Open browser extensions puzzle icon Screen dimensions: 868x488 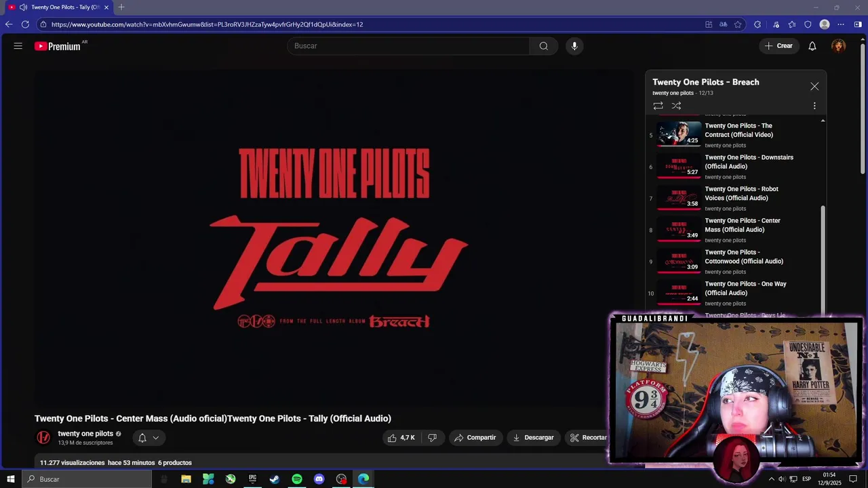757,24
